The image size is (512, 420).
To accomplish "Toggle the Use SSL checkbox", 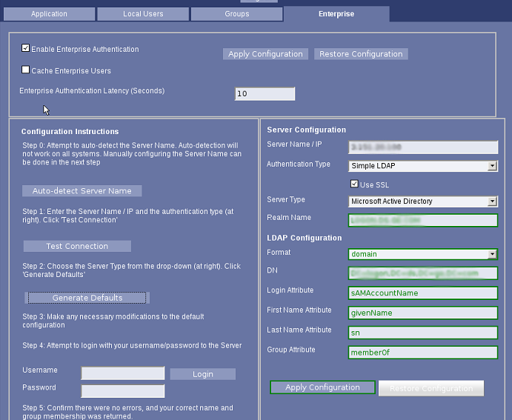I will pos(354,184).
